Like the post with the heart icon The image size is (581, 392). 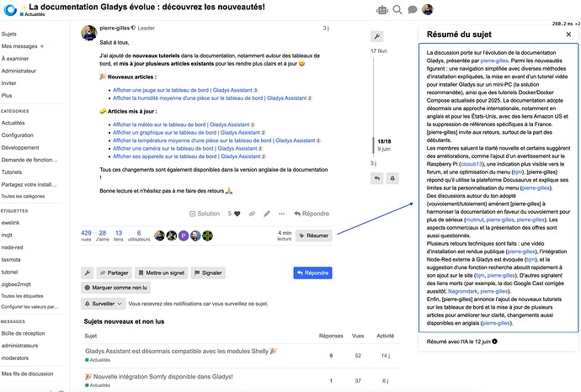click(x=245, y=214)
